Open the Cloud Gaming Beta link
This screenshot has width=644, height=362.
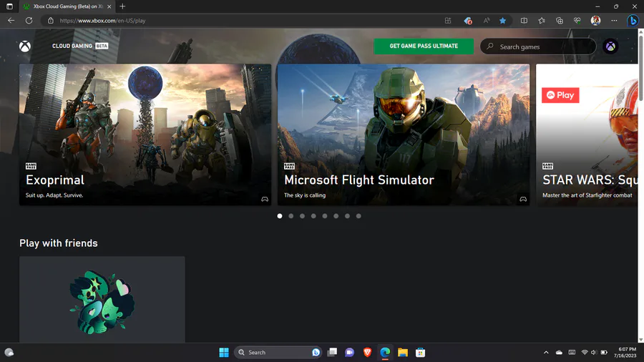pos(80,46)
